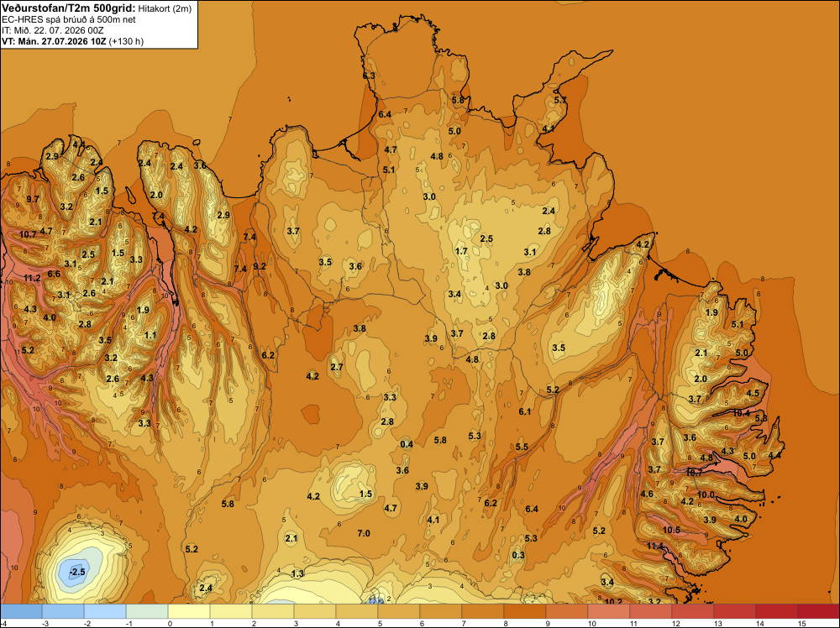
Task: Click the 6.3 value on the north coast
Action: pos(369,76)
